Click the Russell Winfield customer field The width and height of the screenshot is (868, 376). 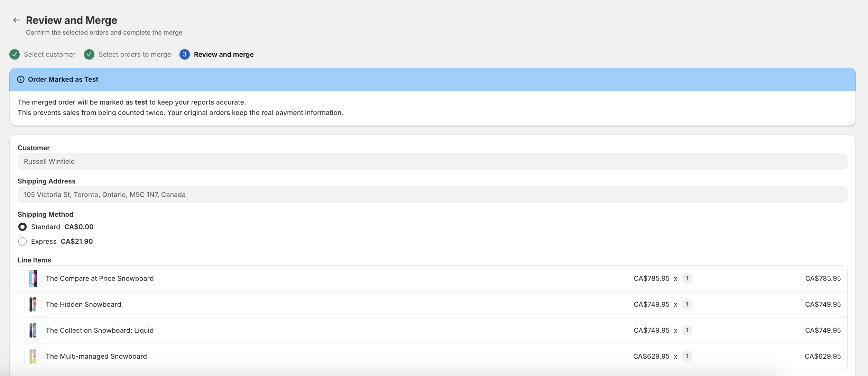pyautogui.click(x=432, y=161)
